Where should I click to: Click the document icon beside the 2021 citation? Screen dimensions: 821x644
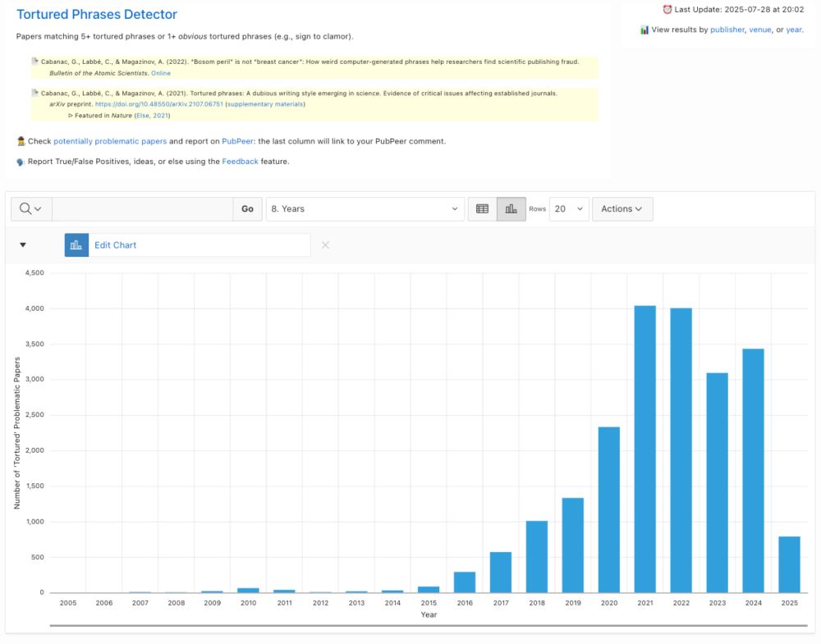pyautogui.click(x=35, y=93)
